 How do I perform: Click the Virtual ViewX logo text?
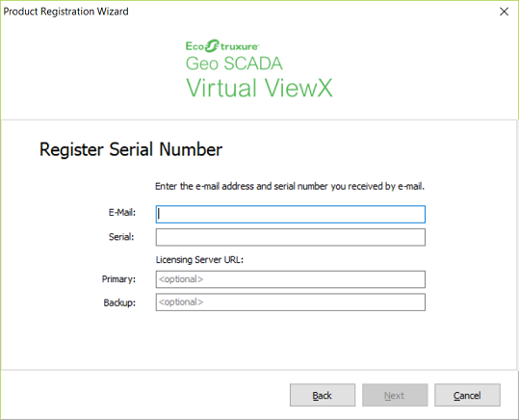click(x=259, y=88)
